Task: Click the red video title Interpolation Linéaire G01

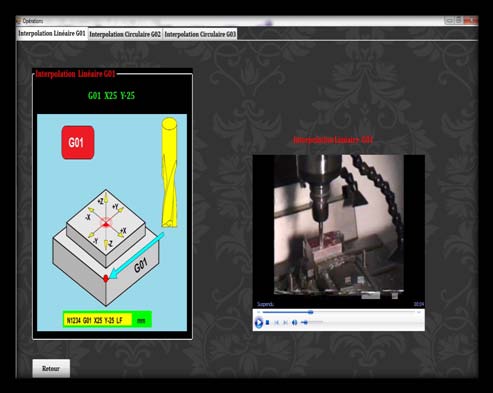Action: [333, 140]
